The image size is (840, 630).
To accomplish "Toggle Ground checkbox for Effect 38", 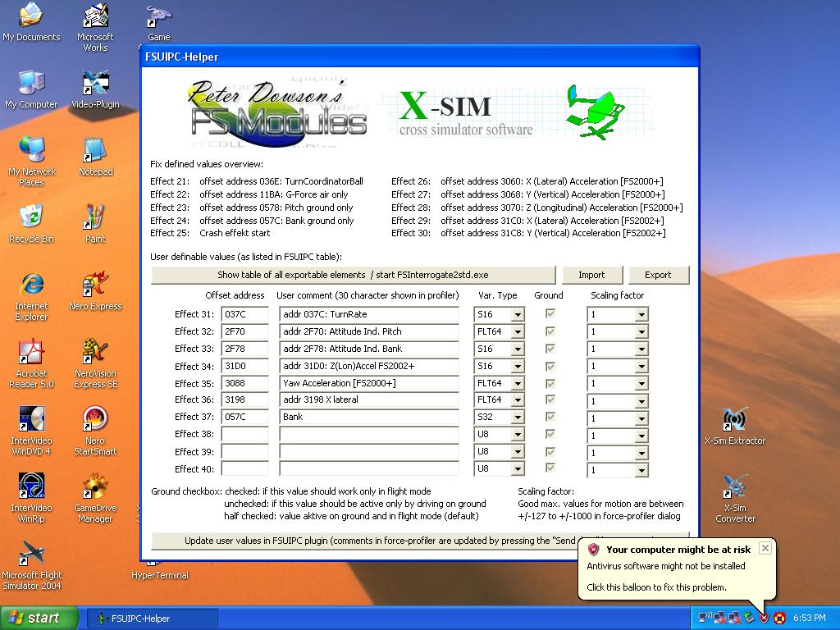I will tap(550, 433).
